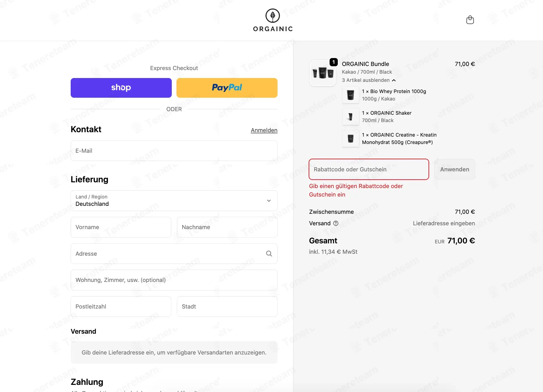Click the shipping methods notice box

pos(174,353)
